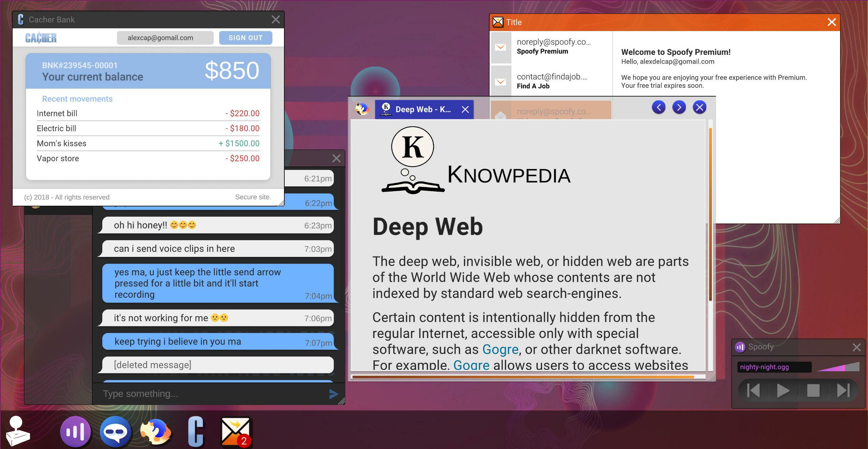
Task: Click the $850 balance amount
Action: click(x=232, y=71)
